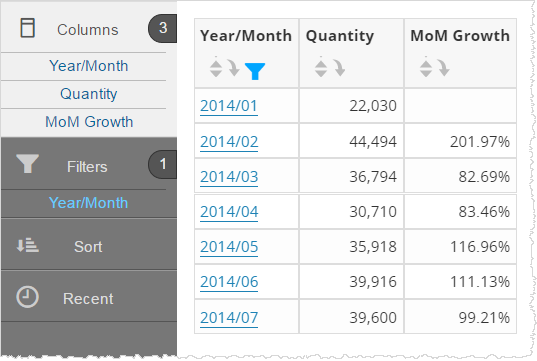The height and width of the screenshot is (361, 537).
Task: Click the funnel icon beside Filters
Action: (27, 164)
